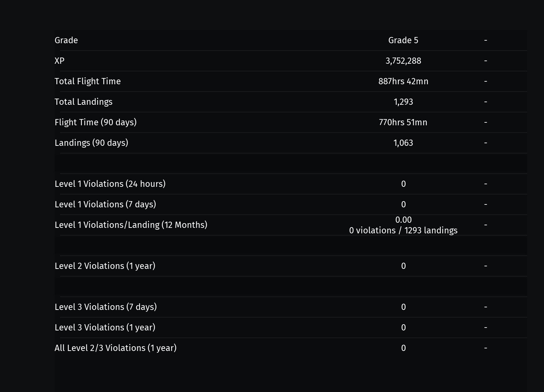Select the Landings (90 days) value 1,063
544x392 pixels.
[403, 143]
